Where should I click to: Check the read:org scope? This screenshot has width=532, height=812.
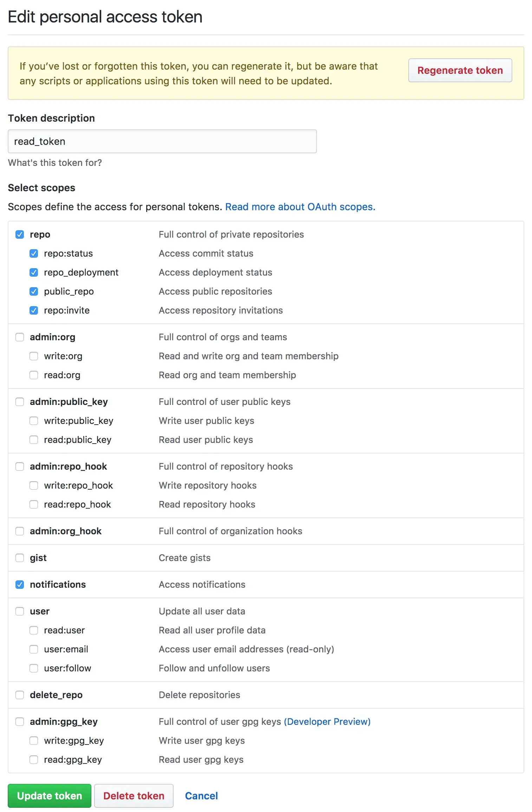click(34, 375)
